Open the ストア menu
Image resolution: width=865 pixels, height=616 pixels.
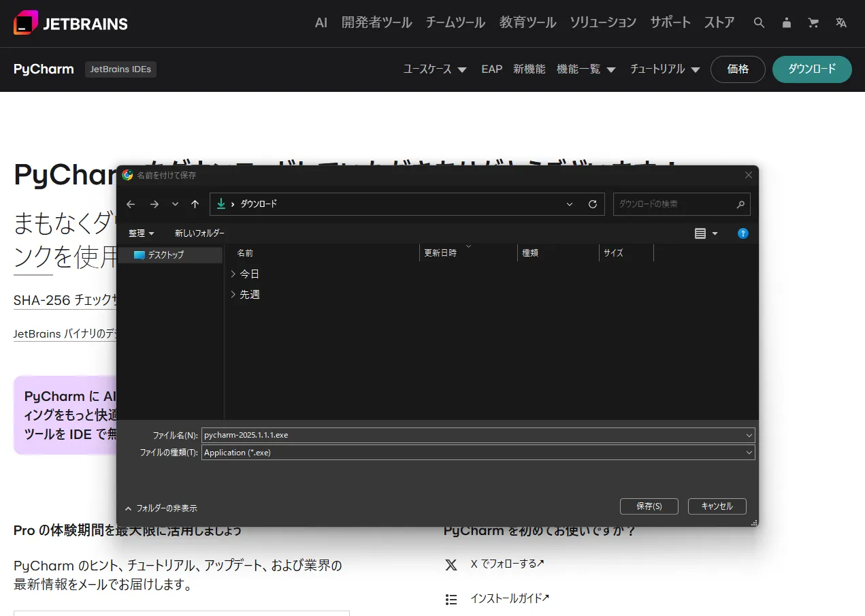(x=719, y=22)
